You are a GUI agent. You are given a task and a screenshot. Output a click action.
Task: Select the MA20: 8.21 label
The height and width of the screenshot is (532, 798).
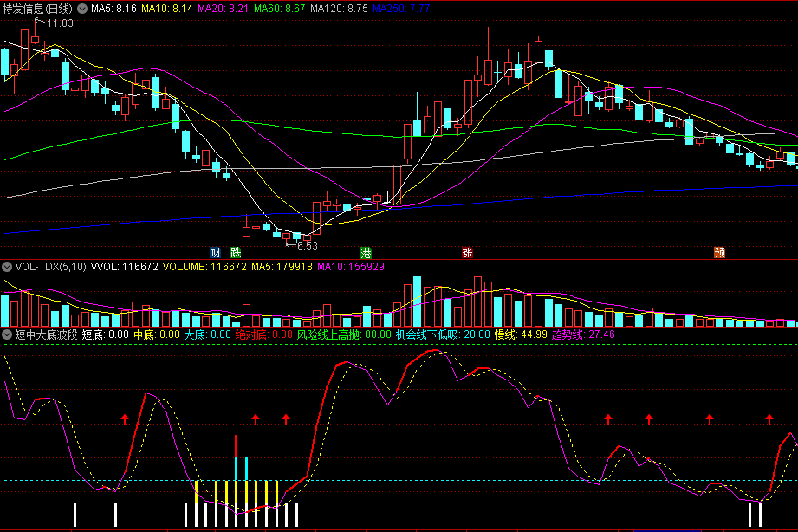coord(224,9)
